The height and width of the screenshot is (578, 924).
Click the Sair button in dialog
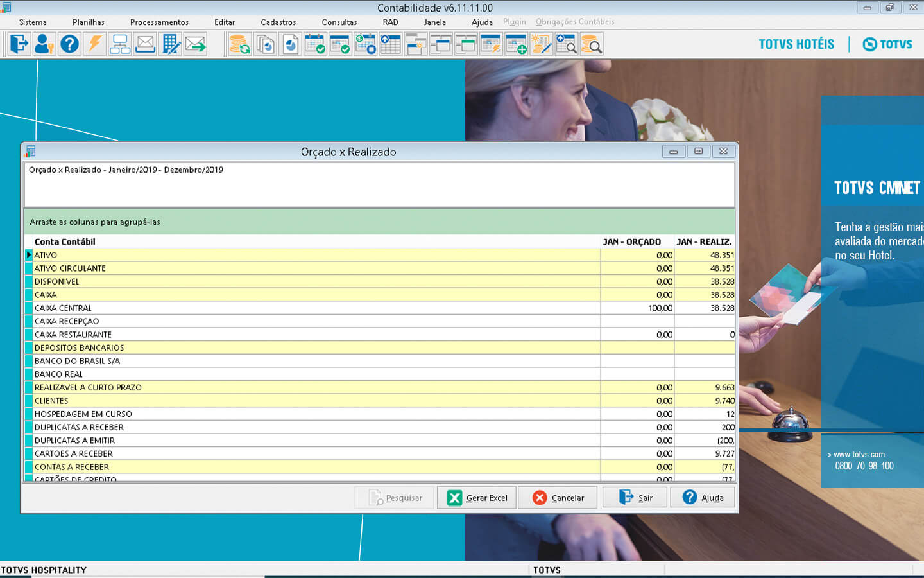(635, 498)
